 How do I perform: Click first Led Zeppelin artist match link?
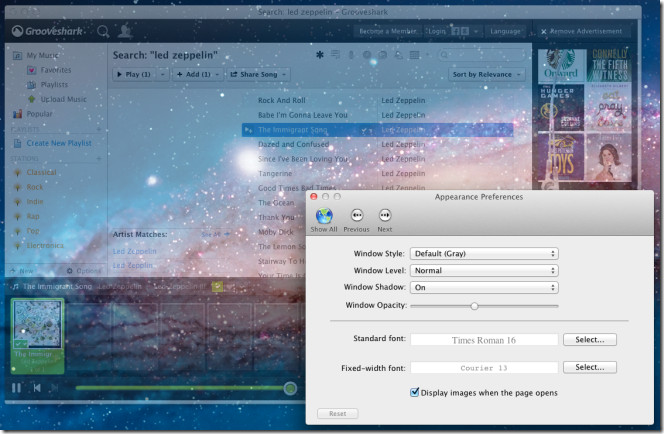pyautogui.click(x=135, y=251)
